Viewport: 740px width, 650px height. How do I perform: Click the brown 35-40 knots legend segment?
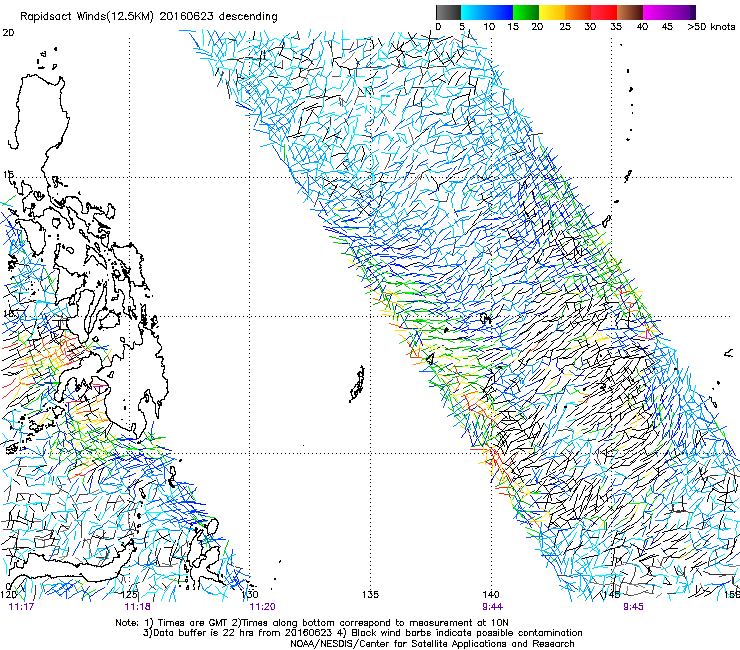tap(630, 12)
